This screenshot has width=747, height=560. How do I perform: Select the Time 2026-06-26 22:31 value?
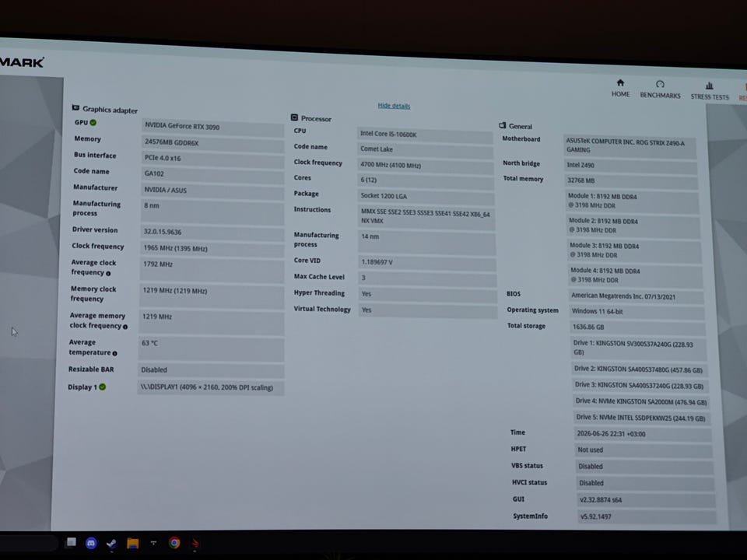click(644, 434)
